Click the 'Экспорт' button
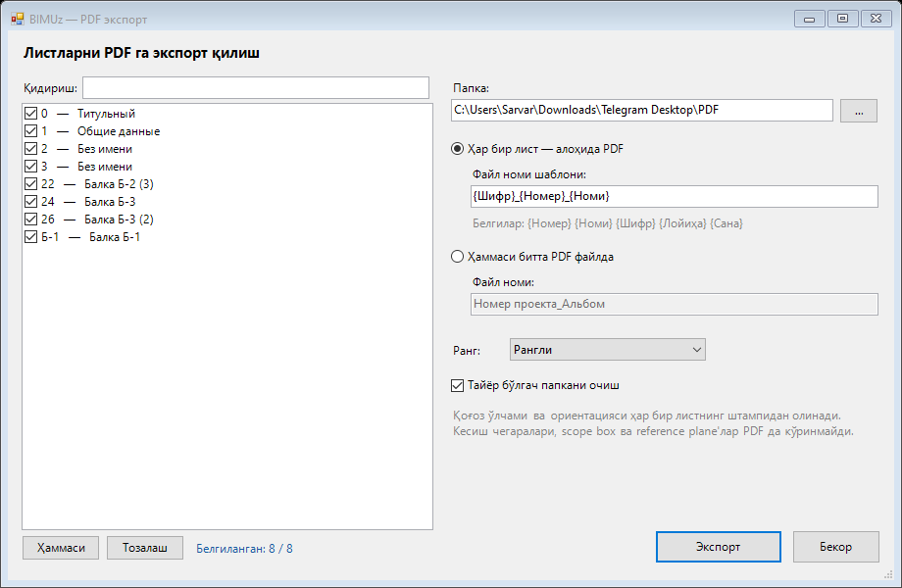Image resolution: width=902 pixels, height=588 pixels. tap(719, 547)
